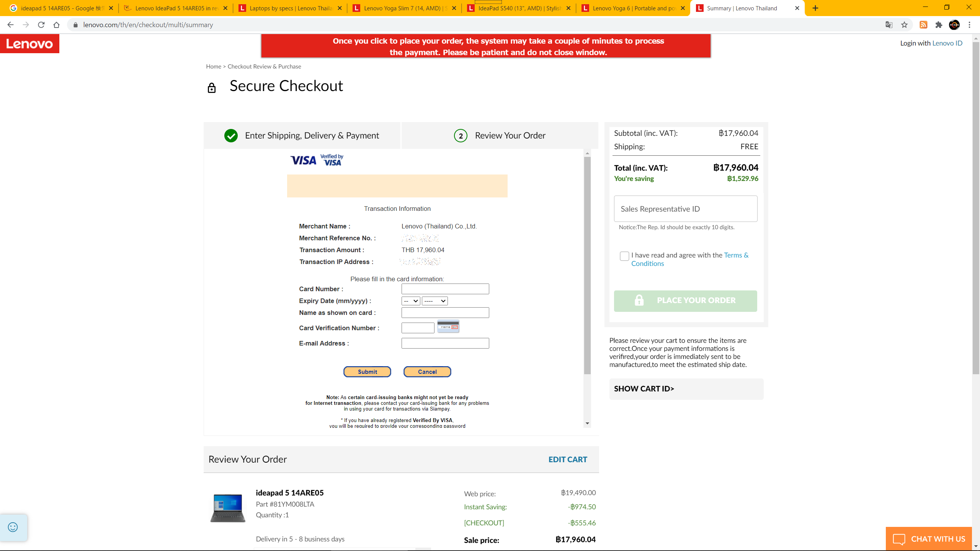
Task: Click the Submit payment button
Action: pyautogui.click(x=367, y=372)
